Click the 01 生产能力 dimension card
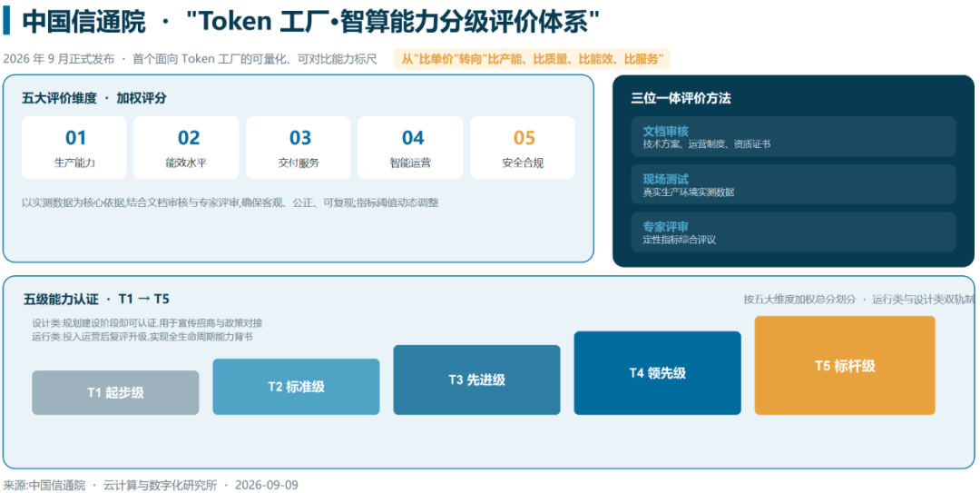 (74, 148)
